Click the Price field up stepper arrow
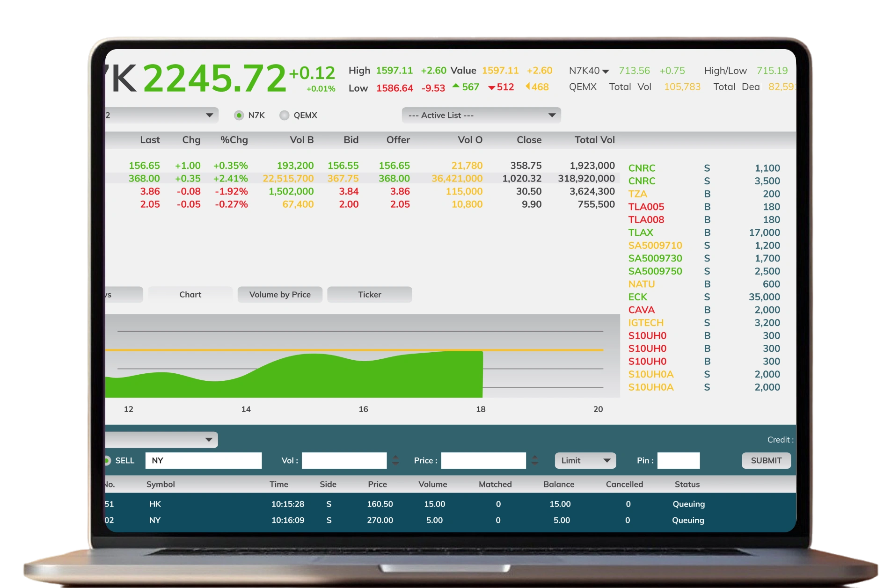The height and width of the screenshot is (588, 884). coord(535,457)
